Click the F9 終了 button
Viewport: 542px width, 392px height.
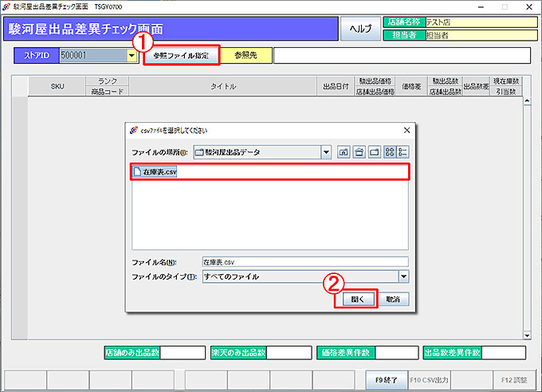pos(387,380)
